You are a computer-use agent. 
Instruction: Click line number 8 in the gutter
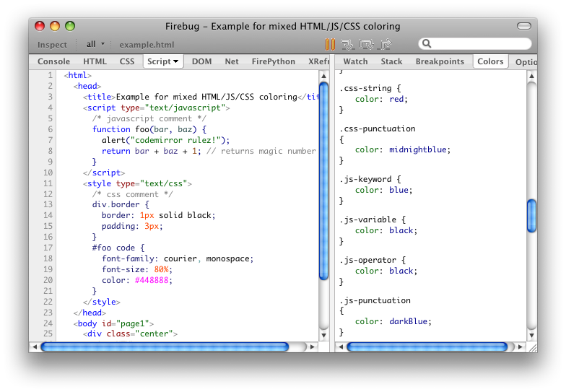coord(51,151)
